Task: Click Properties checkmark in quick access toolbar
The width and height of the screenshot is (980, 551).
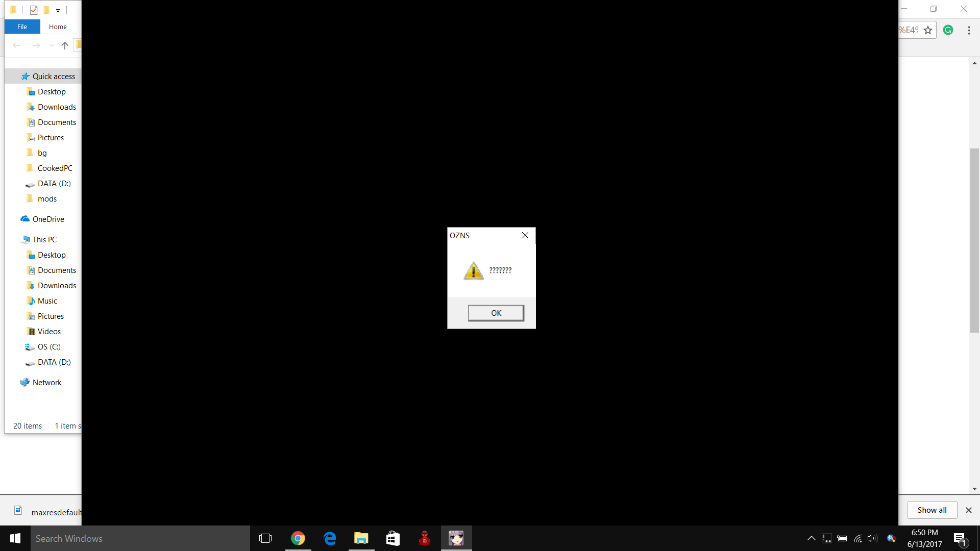Action: pyautogui.click(x=34, y=10)
